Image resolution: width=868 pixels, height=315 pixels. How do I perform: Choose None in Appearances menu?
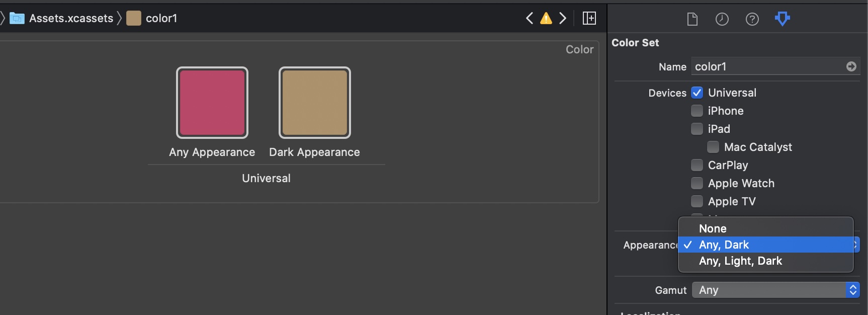click(x=713, y=228)
